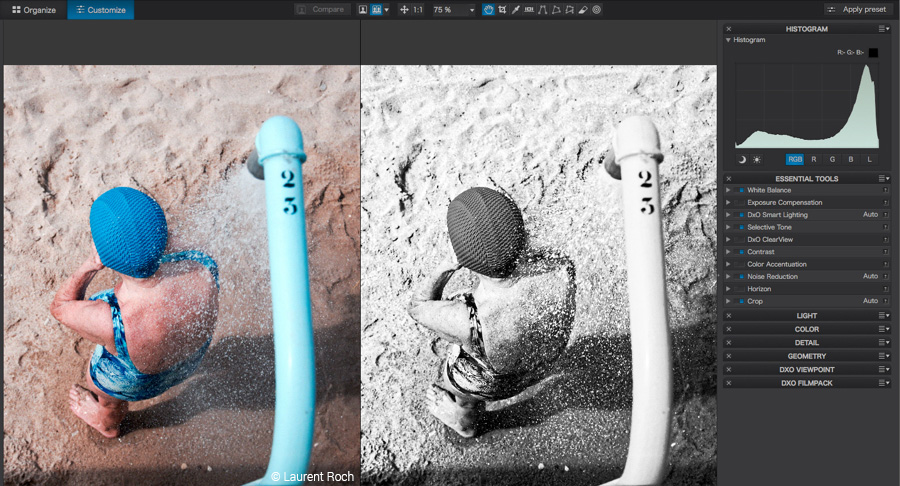Select the dust removal eraser tool
Image resolution: width=900 pixels, height=486 pixels.
point(583,10)
